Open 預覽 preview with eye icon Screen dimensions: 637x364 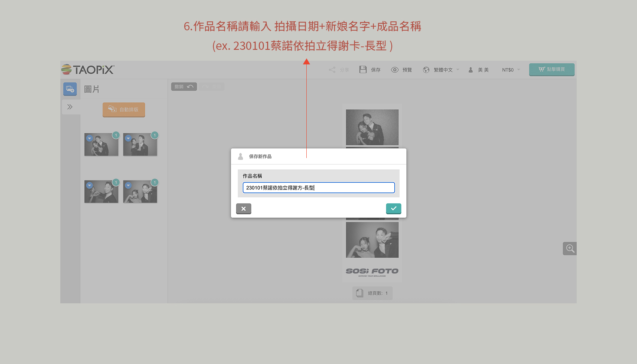[395, 70]
